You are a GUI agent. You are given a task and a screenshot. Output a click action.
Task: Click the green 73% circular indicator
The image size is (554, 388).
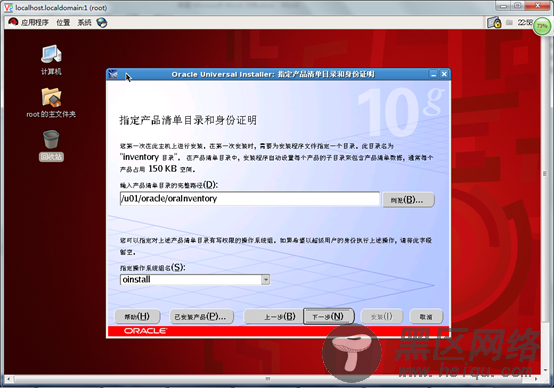click(542, 26)
